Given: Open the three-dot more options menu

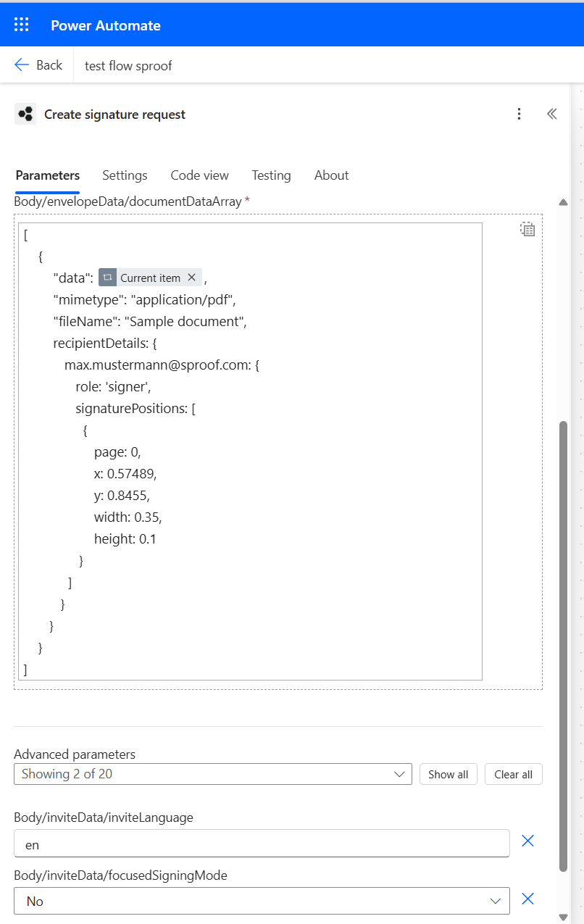Looking at the screenshot, I should (x=519, y=114).
